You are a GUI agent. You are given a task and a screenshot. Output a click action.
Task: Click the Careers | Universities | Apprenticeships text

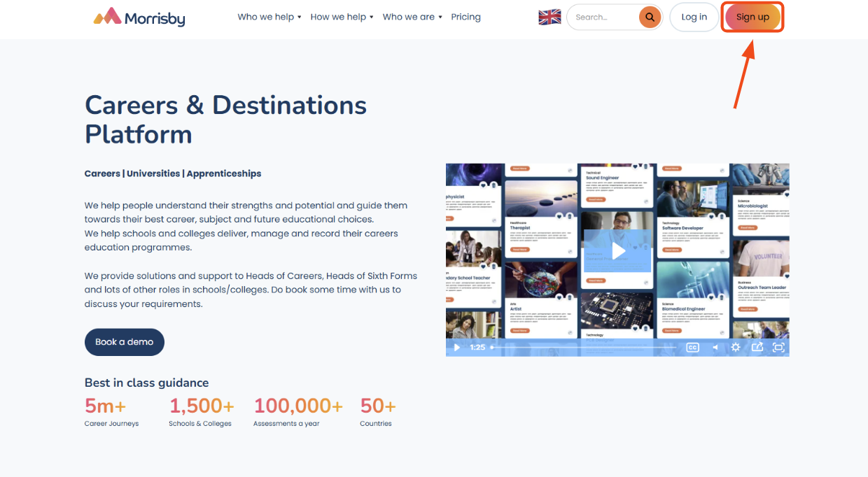[173, 173]
